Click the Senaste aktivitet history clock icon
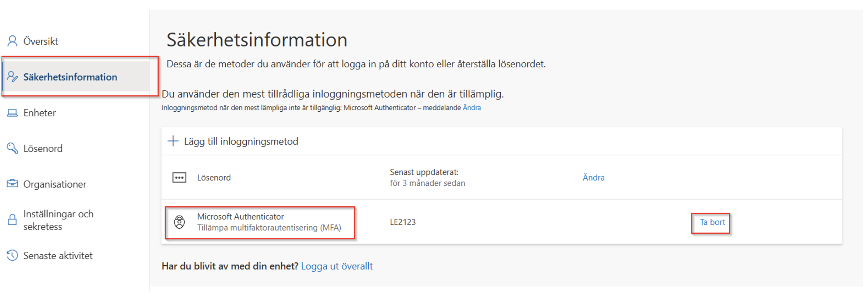 pos(12,255)
